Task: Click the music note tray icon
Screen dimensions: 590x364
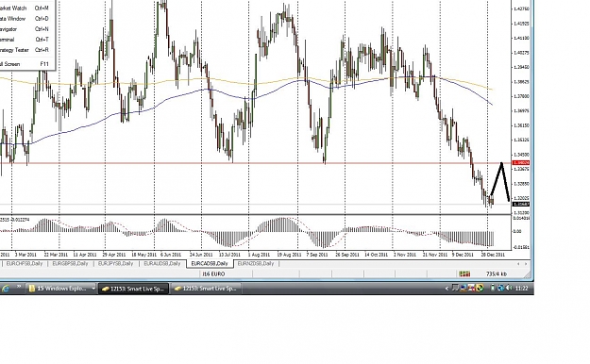Action: (x=455, y=288)
